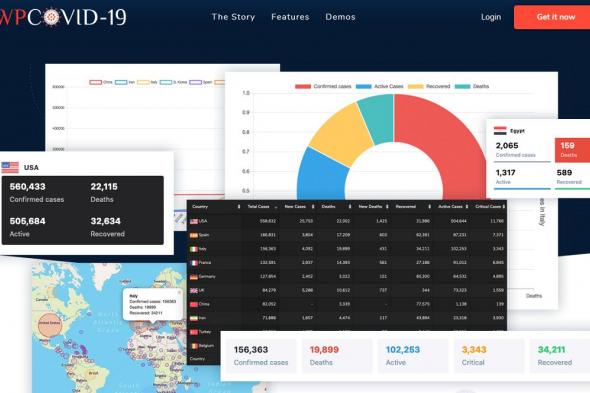Select the Germany row in the table

tap(347, 277)
